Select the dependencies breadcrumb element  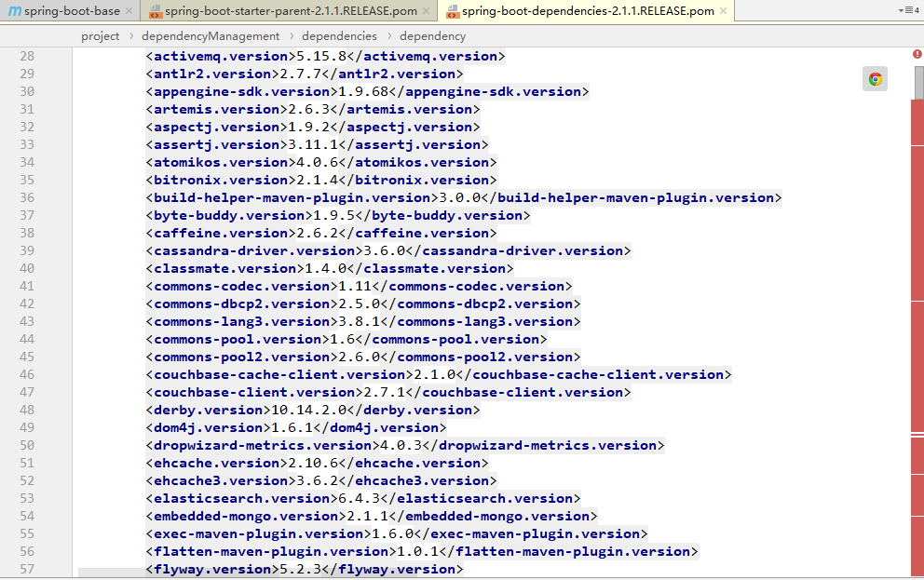pyautogui.click(x=339, y=35)
